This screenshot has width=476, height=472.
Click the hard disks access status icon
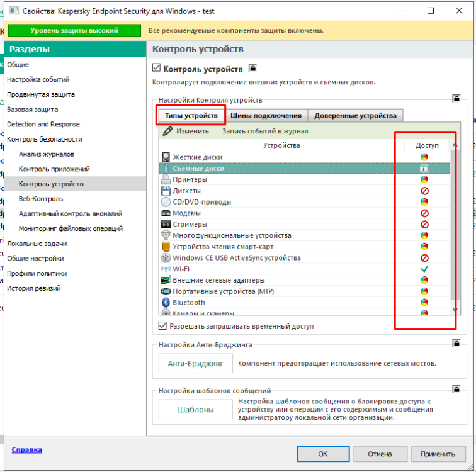[x=424, y=157]
